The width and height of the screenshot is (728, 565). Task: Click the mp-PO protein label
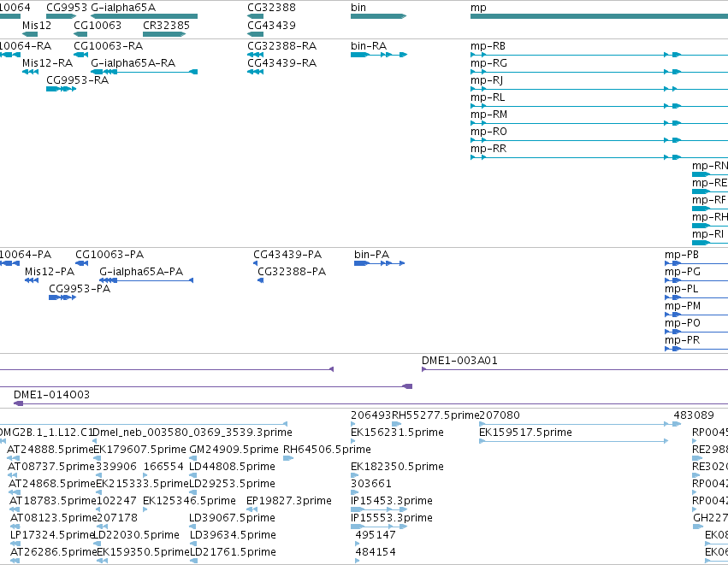pos(683,323)
